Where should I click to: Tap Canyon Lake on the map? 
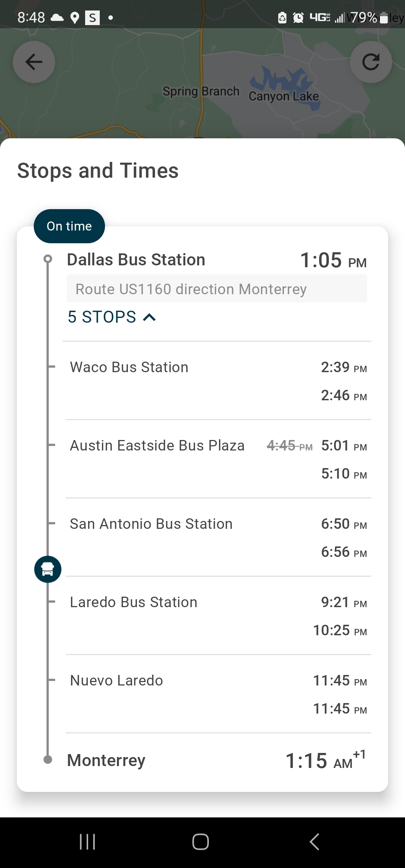coord(283,96)
